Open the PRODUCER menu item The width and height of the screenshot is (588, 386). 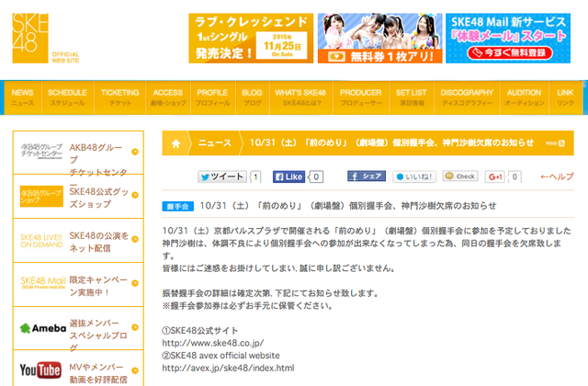tap(361, 97)
